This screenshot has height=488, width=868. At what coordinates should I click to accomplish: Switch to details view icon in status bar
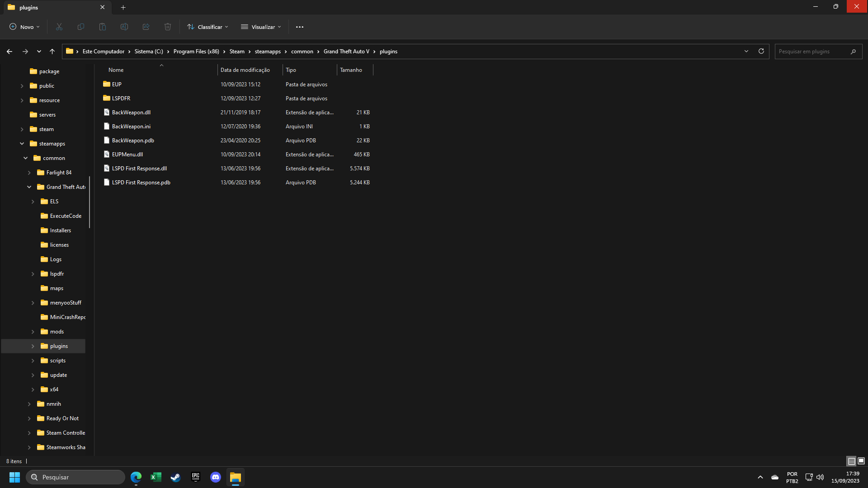tap(851, 461)
